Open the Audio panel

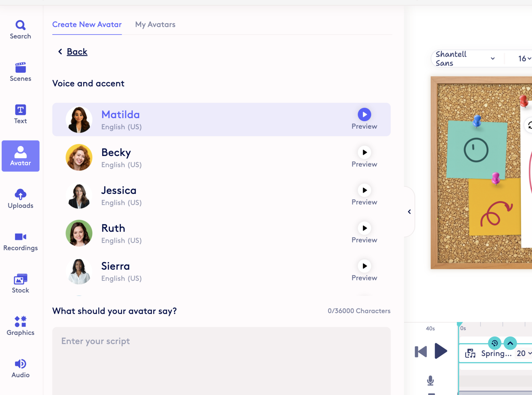click(x=20, y=368)
